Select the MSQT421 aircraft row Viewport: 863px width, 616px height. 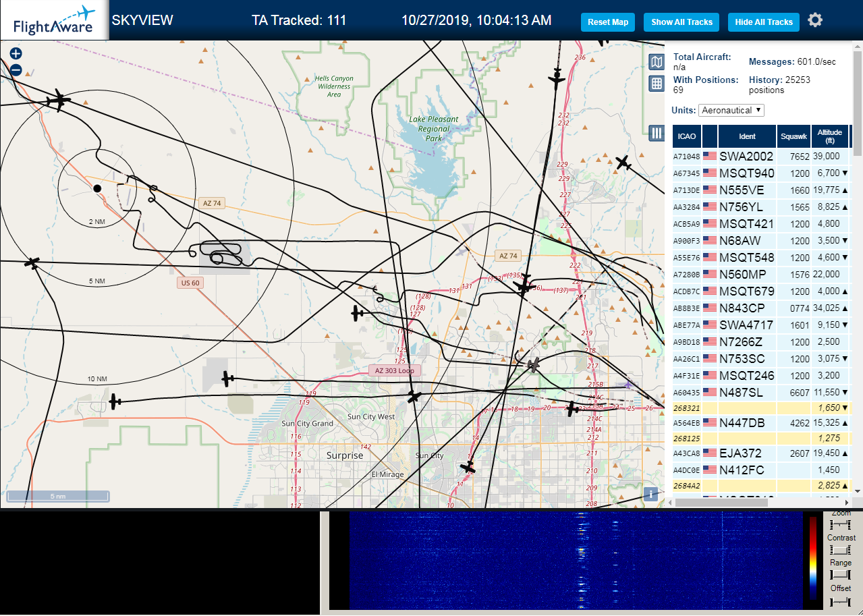pyautogui.click(x=761, y=223)
